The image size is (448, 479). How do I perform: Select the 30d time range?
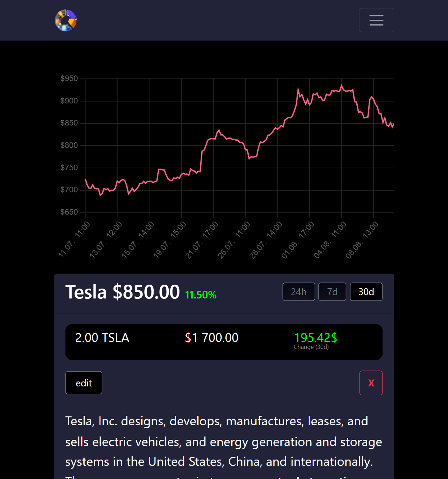click(366, 292)
